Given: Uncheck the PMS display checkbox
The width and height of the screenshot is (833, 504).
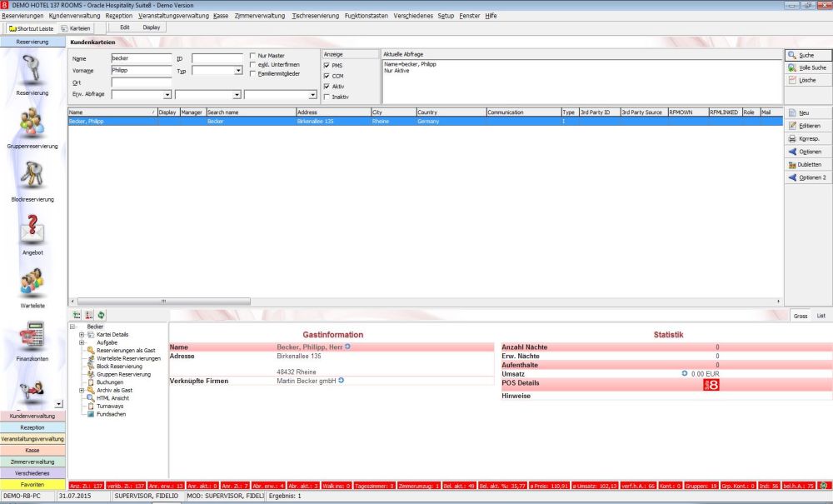Looking at the screenshot, I should (x=327, y=65).
